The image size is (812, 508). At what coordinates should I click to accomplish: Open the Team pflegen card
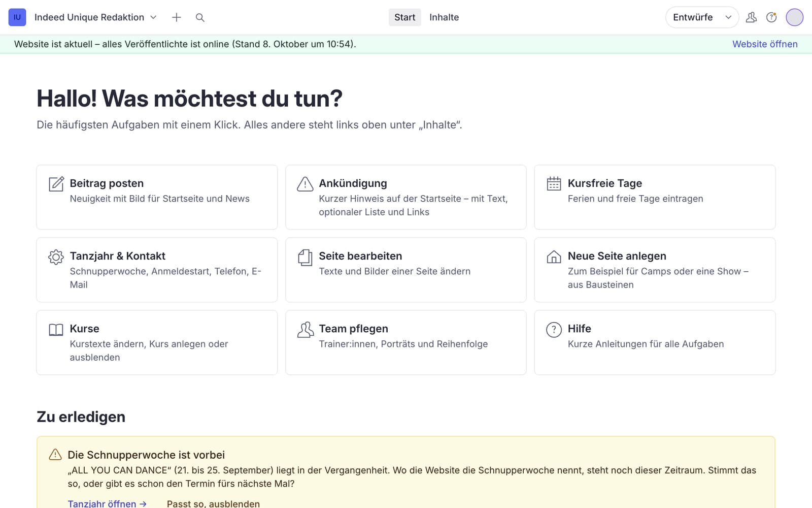(406, 342)
